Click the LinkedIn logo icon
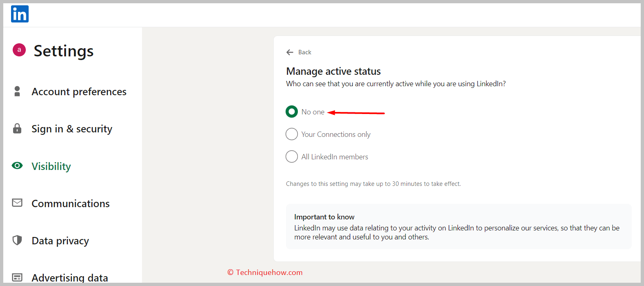 20,14
